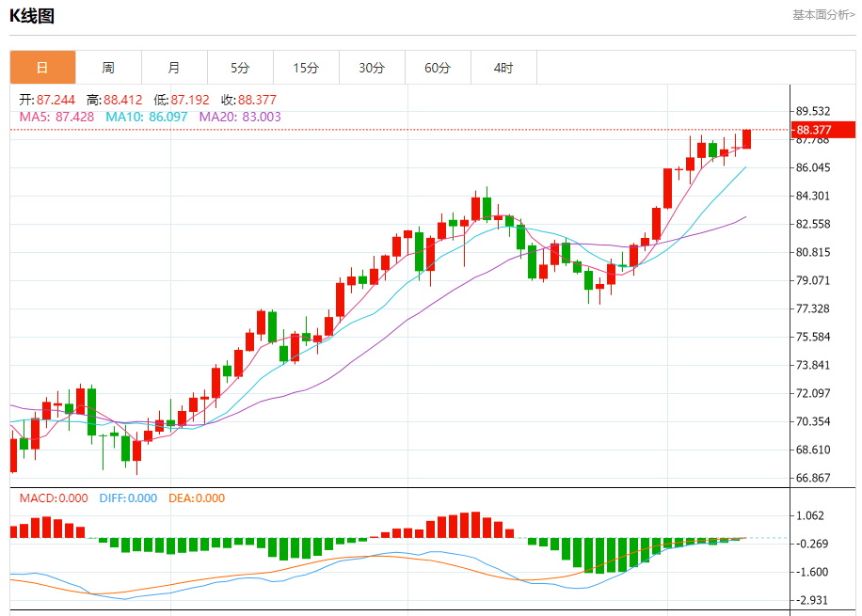862x616 pixels.
Task: Click the 72.097 price axis label
Action: pos(813,393)
